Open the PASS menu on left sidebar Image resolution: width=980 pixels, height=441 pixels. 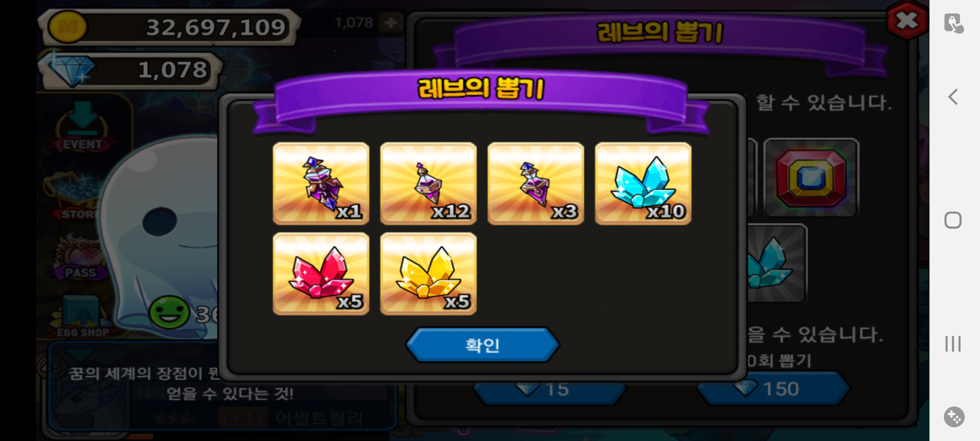[x=80, y=257]
